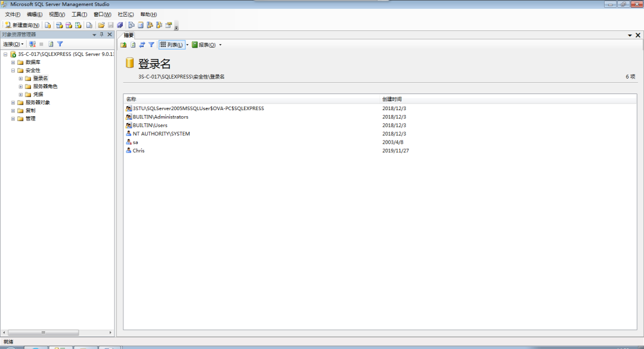
Task: Open a new Database Engine Query
Action: 48,25
